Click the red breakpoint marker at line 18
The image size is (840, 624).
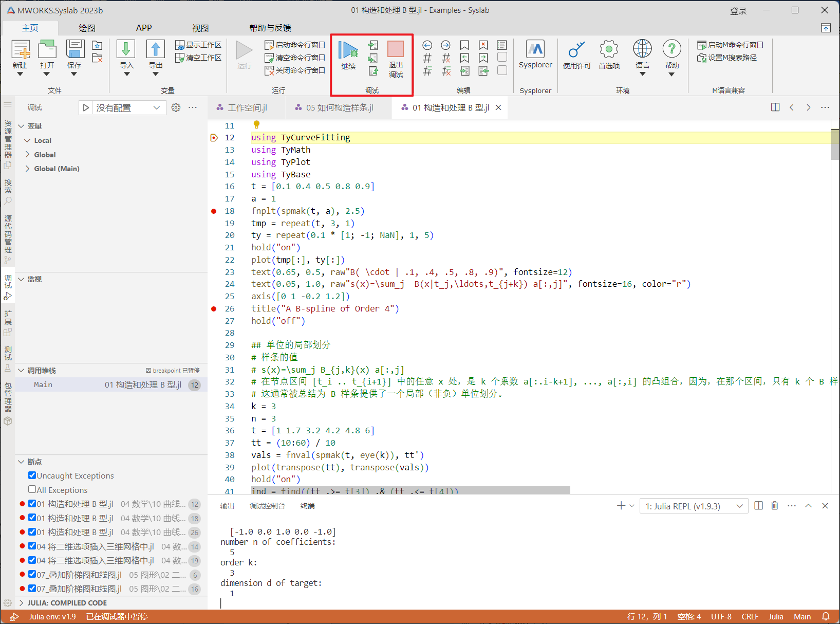point(214,211)
